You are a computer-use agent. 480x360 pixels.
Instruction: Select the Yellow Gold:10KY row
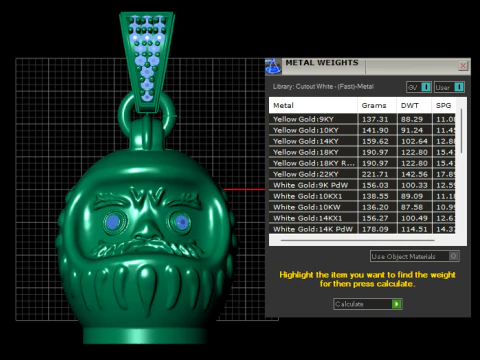362,130
